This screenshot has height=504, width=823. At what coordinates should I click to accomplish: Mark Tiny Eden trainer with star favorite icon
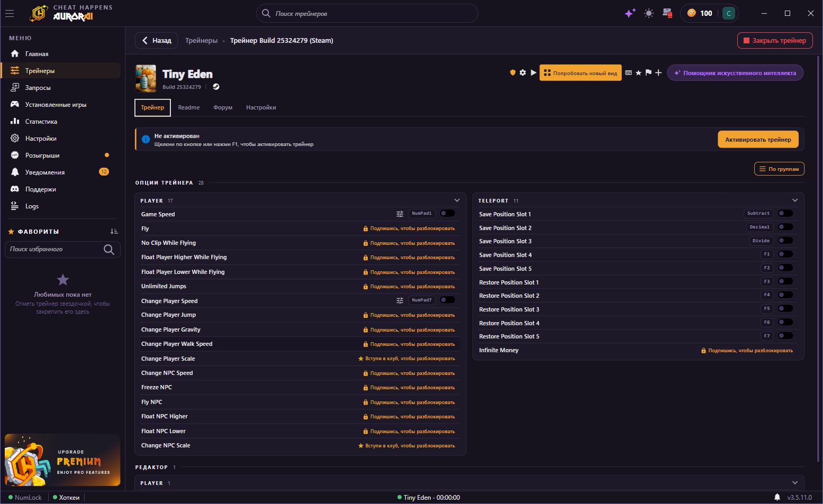(638, 73)
